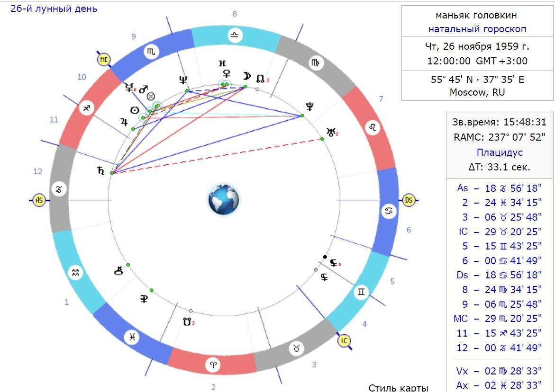
Task: Select the Cancer sign on the zodiac ring
Action: 389,211
